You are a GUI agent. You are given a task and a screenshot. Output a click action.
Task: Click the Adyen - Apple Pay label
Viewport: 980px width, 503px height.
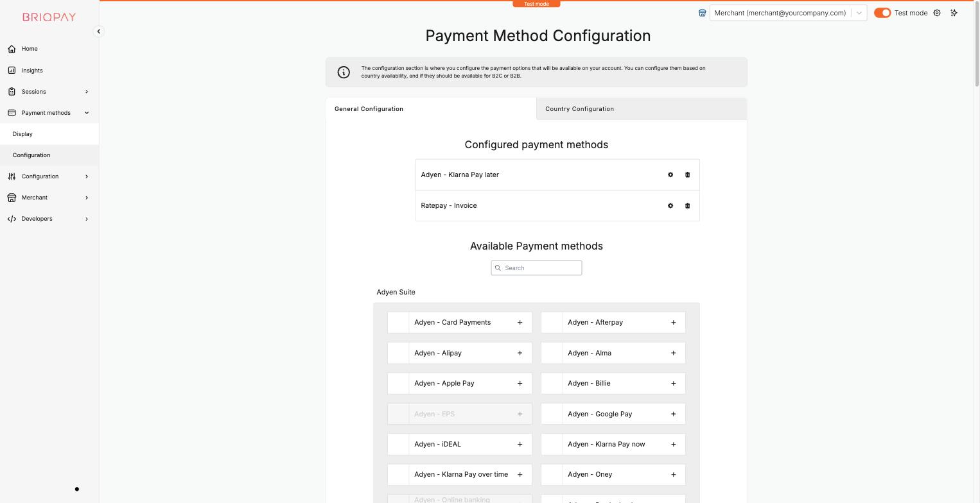(x=444, y=384)
